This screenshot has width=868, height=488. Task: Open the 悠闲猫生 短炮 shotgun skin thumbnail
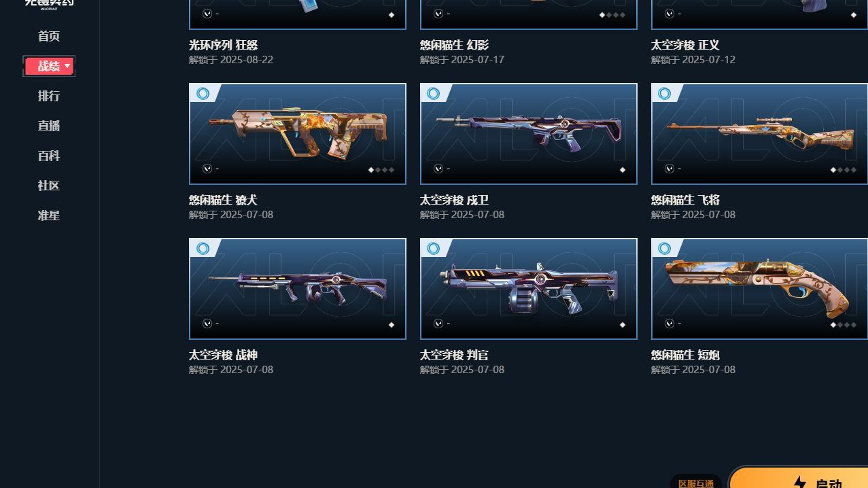759,289
